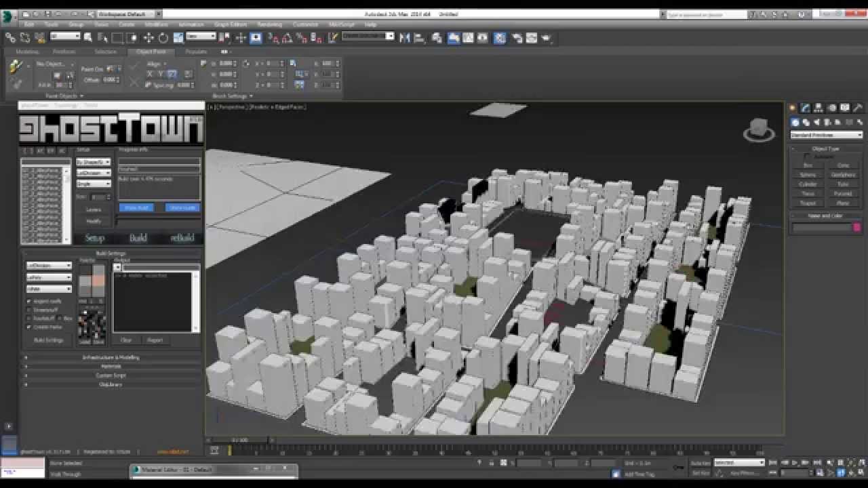Open the MAXScript menu
Image resolution: width=868 pixels, height=488 pixels.
[342, 24]
